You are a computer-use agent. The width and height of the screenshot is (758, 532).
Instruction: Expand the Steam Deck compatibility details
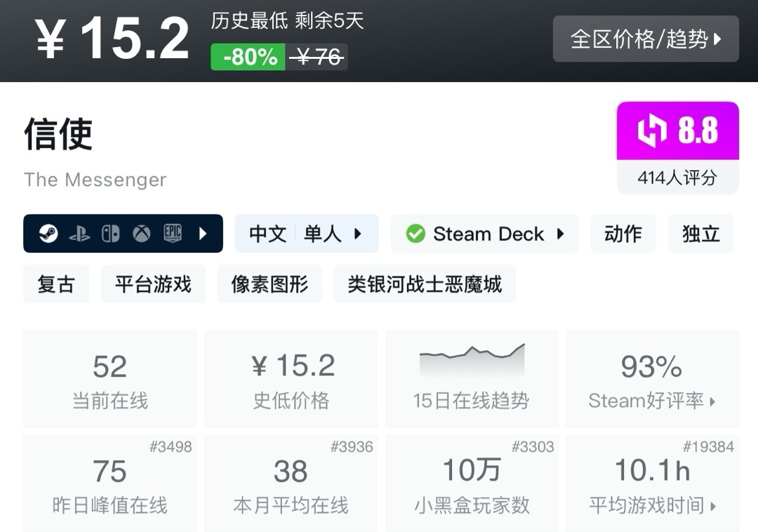pos(484,234)
